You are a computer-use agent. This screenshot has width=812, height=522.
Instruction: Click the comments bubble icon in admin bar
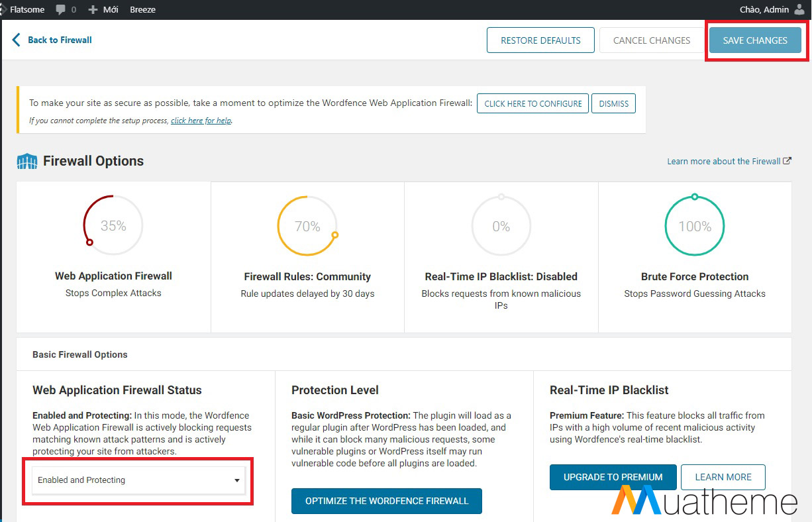(61, 10)
